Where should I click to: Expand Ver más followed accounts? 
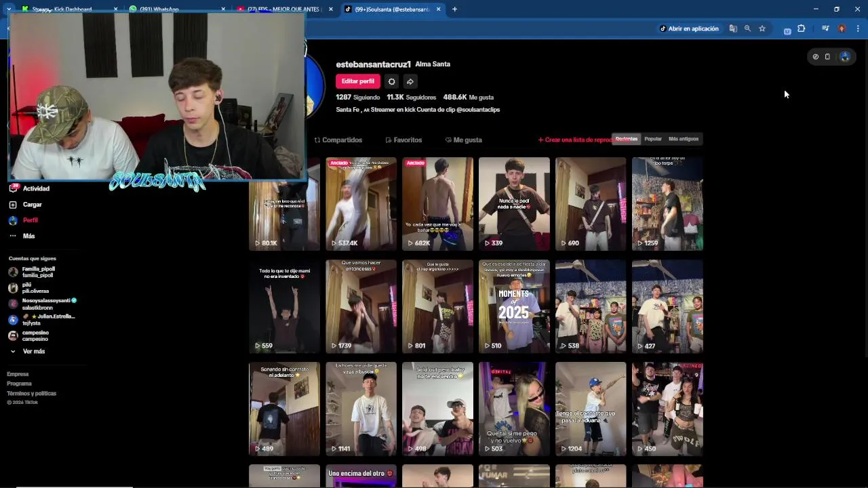click(27, 351)
